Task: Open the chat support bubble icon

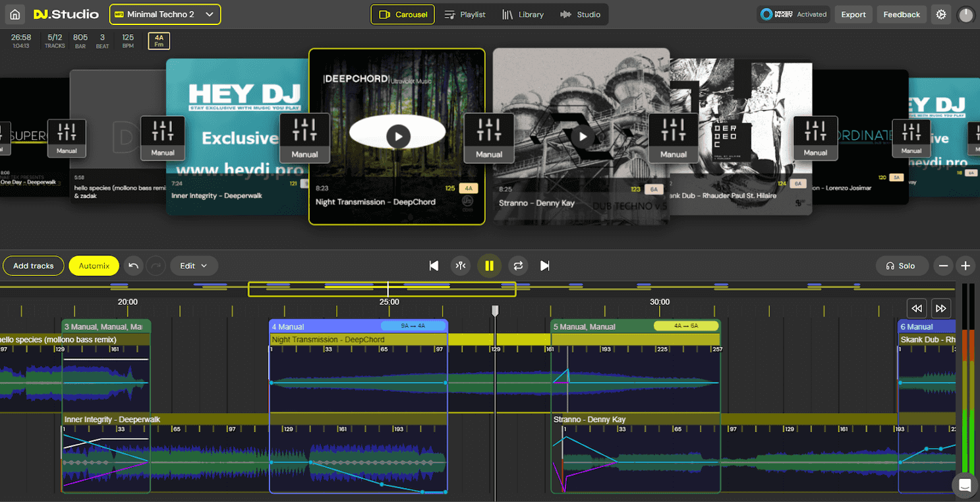Action: tap(965, 486)
